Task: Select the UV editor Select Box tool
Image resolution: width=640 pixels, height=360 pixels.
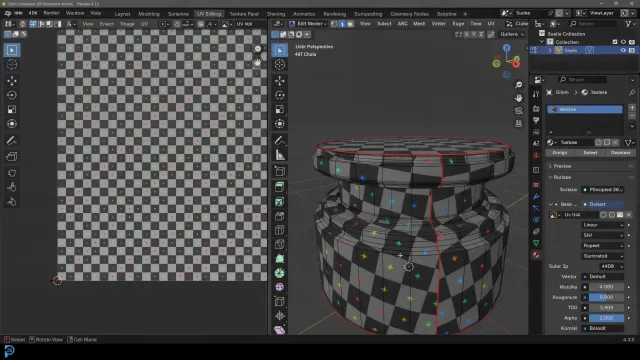Action: [12, 50]
